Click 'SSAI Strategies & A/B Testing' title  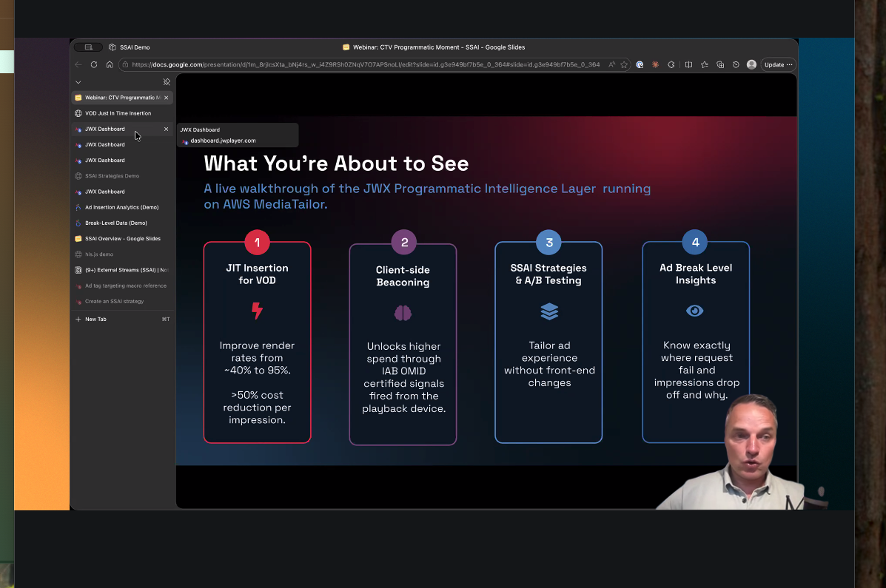[548, 274]
